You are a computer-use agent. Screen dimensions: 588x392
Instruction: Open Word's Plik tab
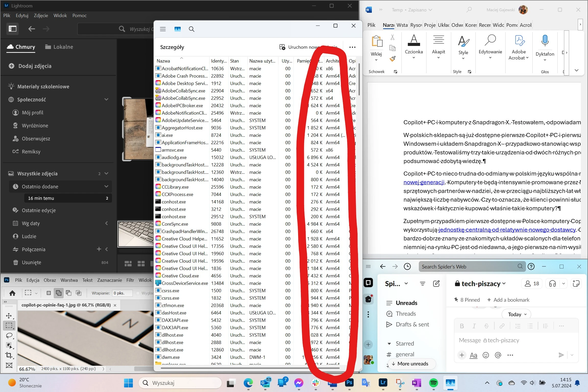tap(371, 25)
